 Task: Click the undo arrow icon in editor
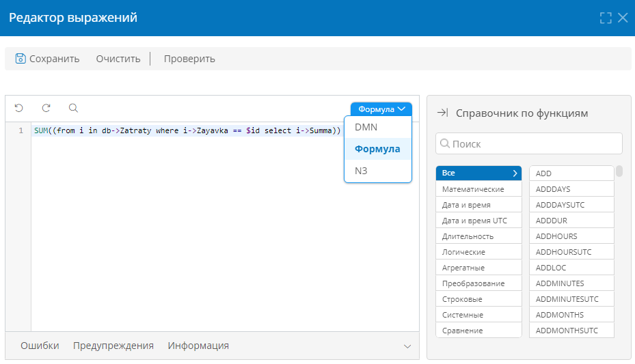coord(18,108)
